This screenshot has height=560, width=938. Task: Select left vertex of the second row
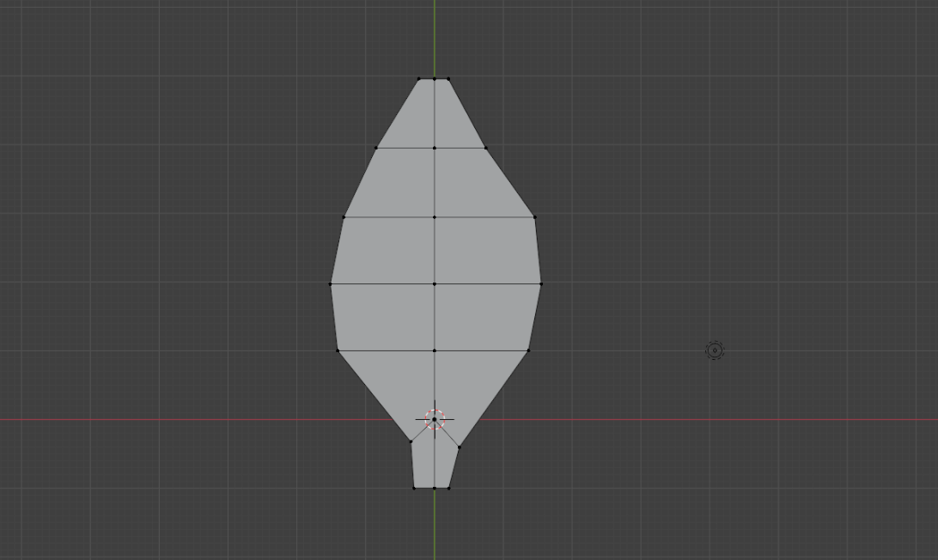tap(376, 148)
